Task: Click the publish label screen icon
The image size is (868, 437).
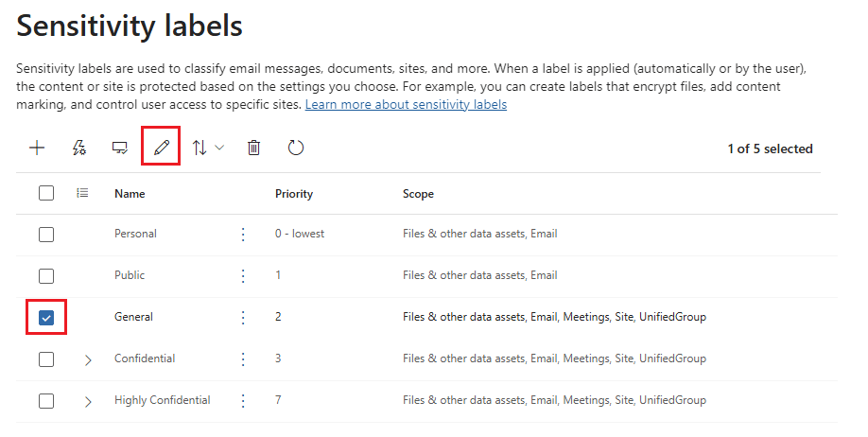Action: 120,148
